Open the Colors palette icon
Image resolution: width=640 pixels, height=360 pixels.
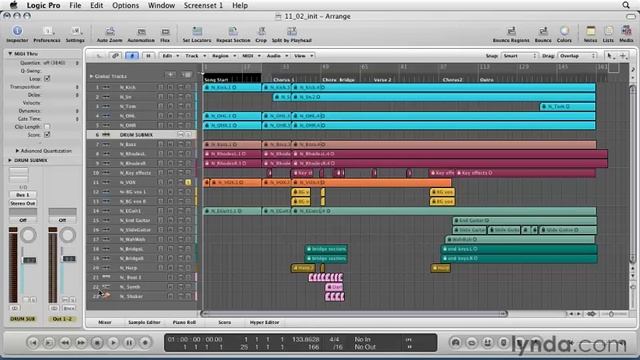pos(564,31)
